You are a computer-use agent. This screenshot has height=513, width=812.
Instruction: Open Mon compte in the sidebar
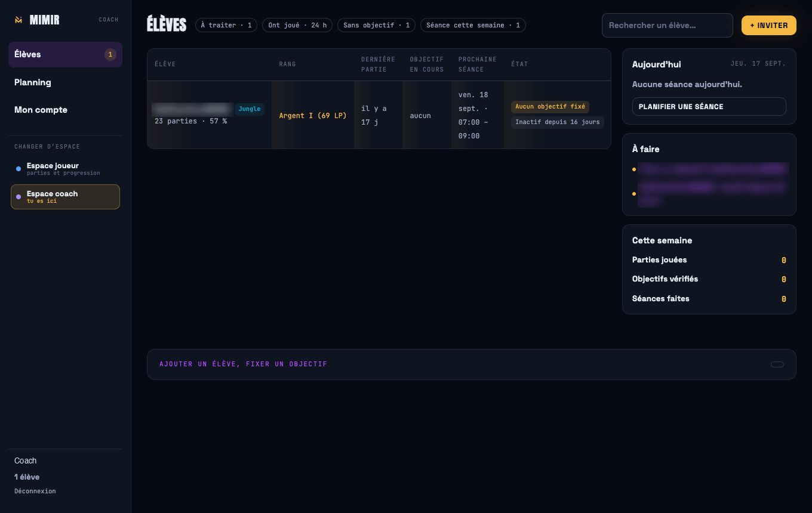point(65,110)
